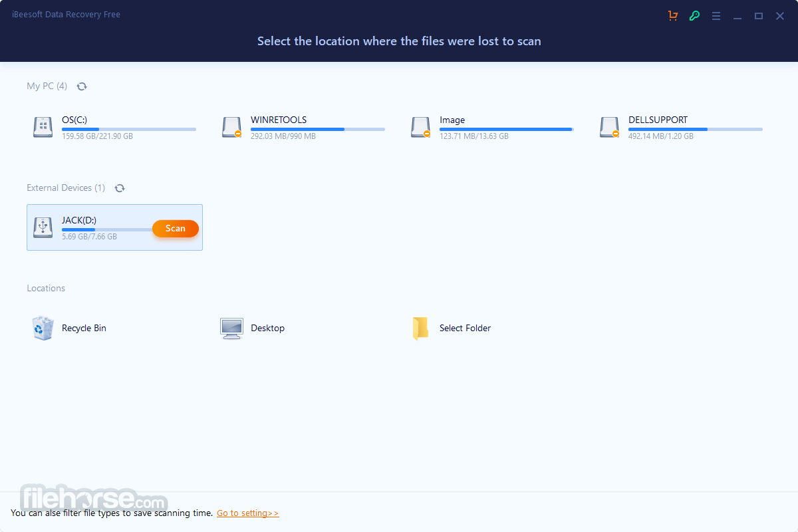Image resolution: width=798 pixels, height=532 pixels.
Task: Click the OS(C:) usage progress bar
Action: [129, 129]
